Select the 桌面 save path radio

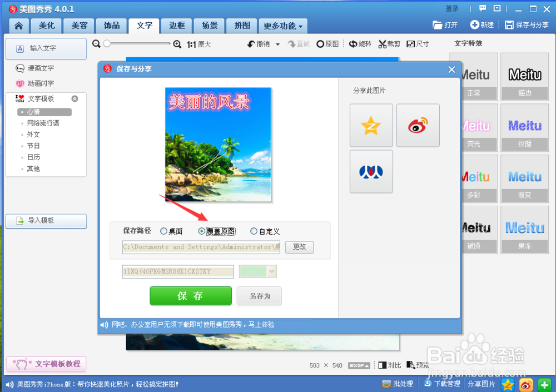[163, 231]
